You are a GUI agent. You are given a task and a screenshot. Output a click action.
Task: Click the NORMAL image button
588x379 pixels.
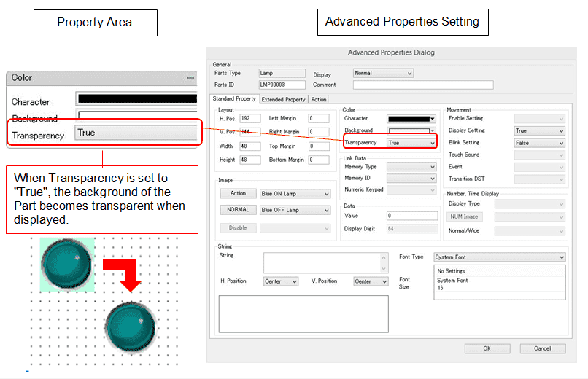238,210
